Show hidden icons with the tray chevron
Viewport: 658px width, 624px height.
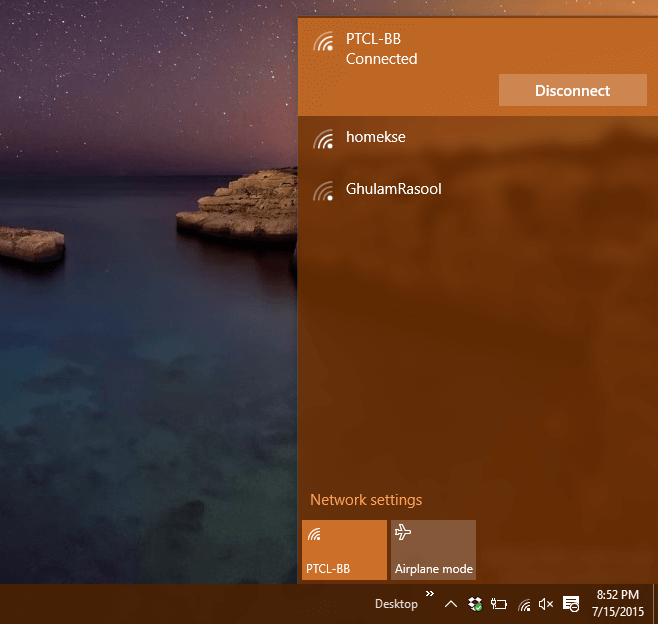451,604
